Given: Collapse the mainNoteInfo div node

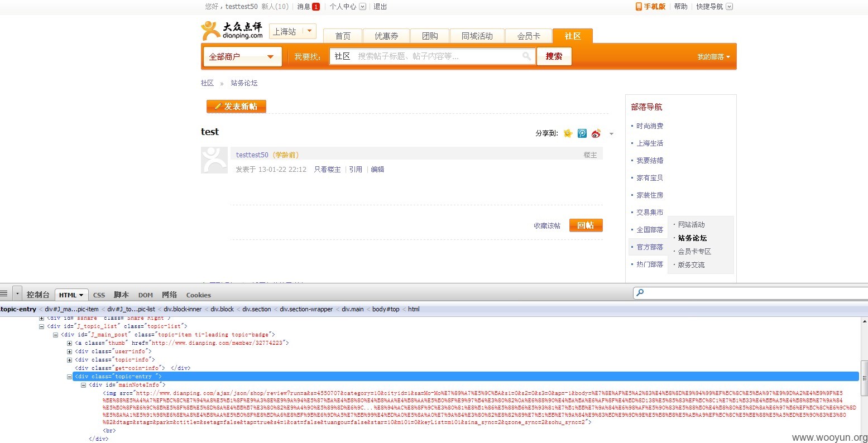Looking at the screenshot, I should point(83,385).
